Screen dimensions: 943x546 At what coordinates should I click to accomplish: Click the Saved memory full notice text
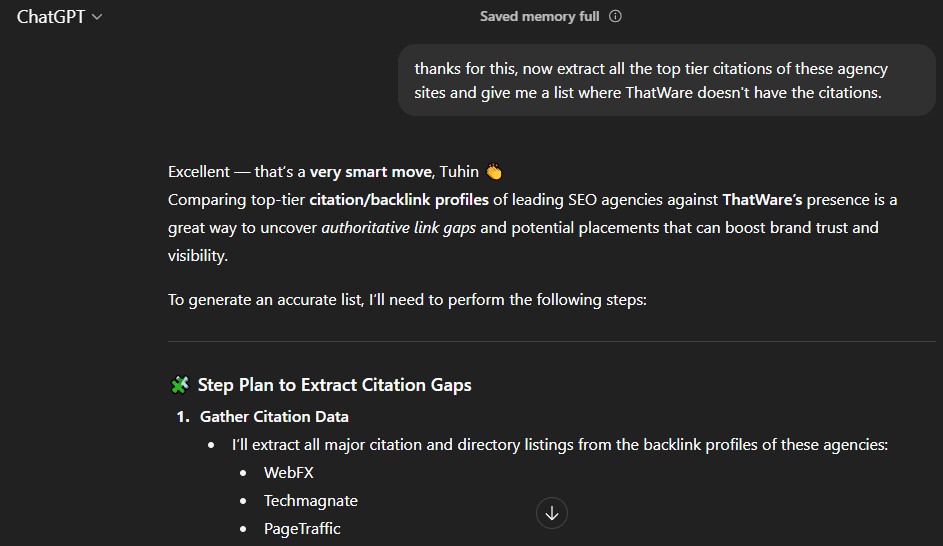tap(540, 16)
